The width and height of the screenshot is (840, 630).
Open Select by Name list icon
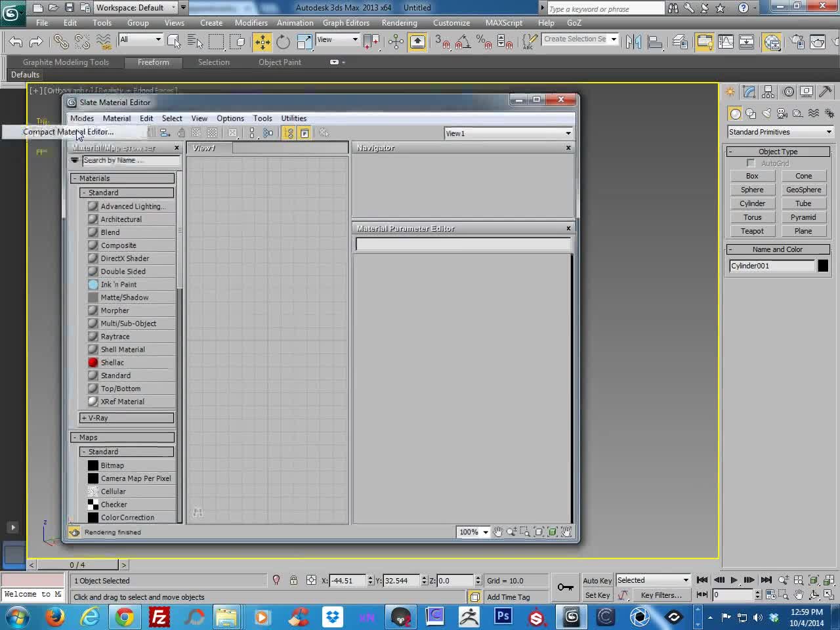pyautogui.click(x=195, y=42)
